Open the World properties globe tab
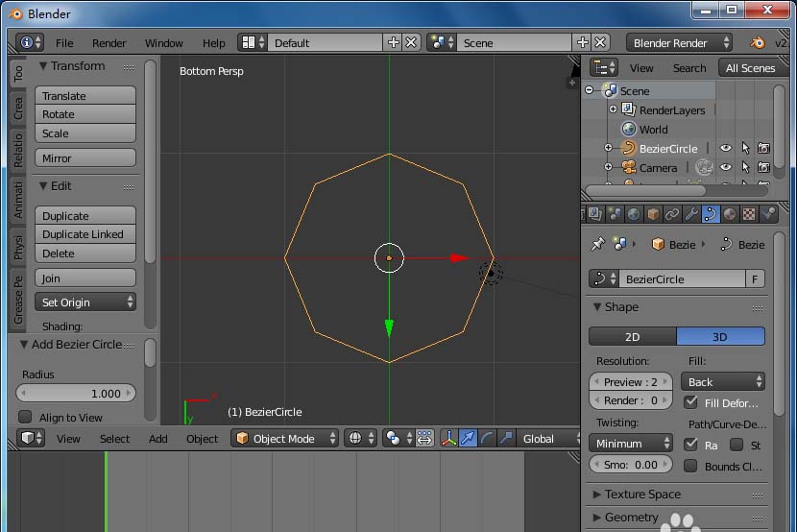797x532 pixels. click(x=634, y=214)
